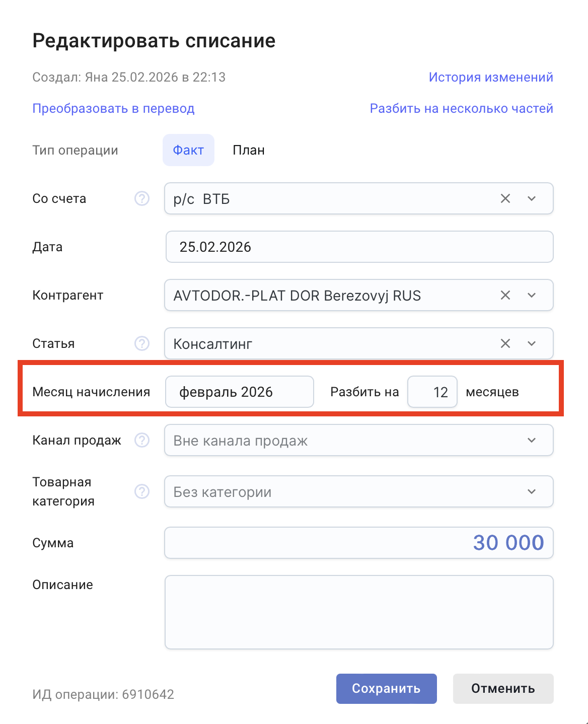
Task: Click help icon beside Товарная категория
Action: click(142, 491)
